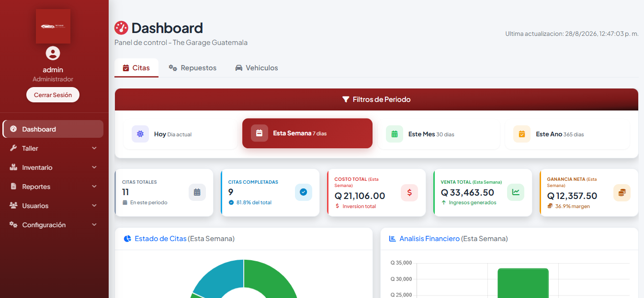Select the Este Mes period filter
Viewport: 644px width, 298px height.
coord(439,134)
